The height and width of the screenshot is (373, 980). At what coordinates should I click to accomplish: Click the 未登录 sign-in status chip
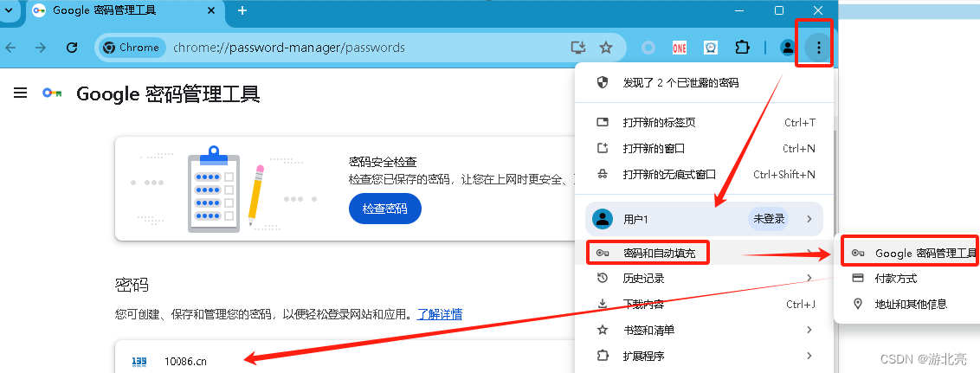768,219
